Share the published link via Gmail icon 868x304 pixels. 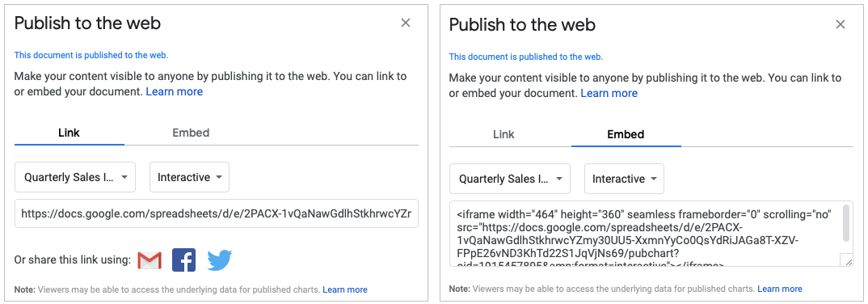click(150, 260)
